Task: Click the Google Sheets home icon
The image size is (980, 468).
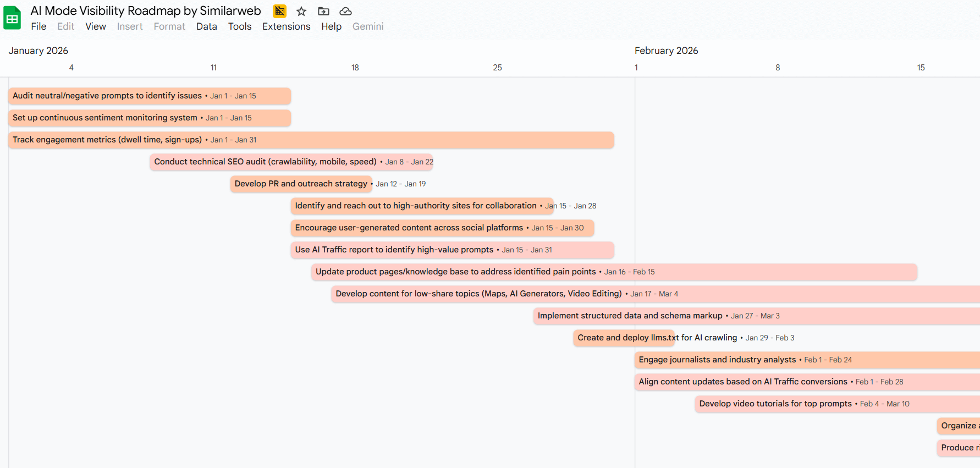Action: (12, 18)
